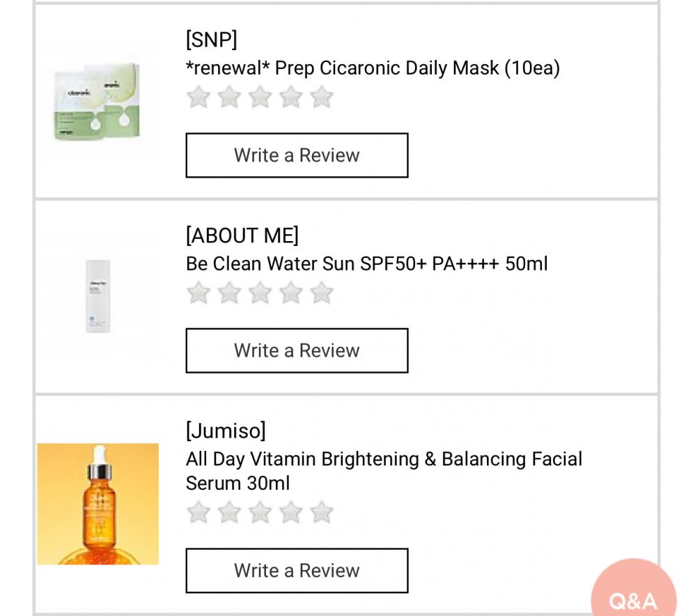Open Be Clean Water Sun SPF50+ title

click(367, 263)
